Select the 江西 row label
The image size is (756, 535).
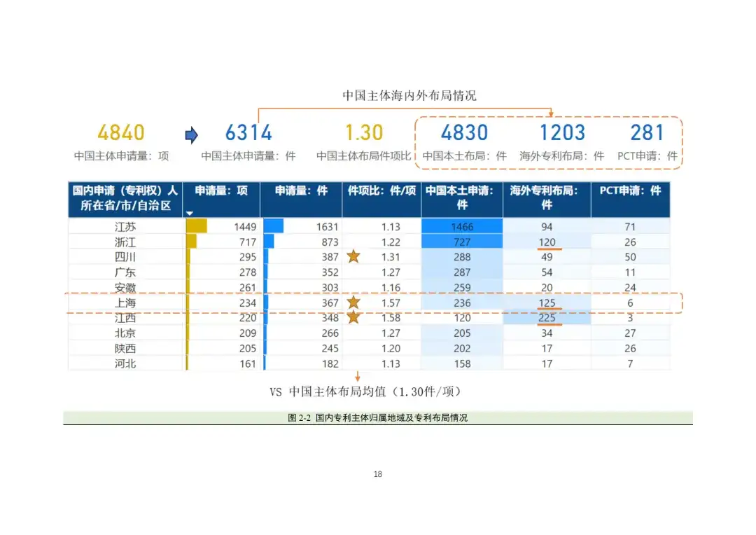(125, 317)
